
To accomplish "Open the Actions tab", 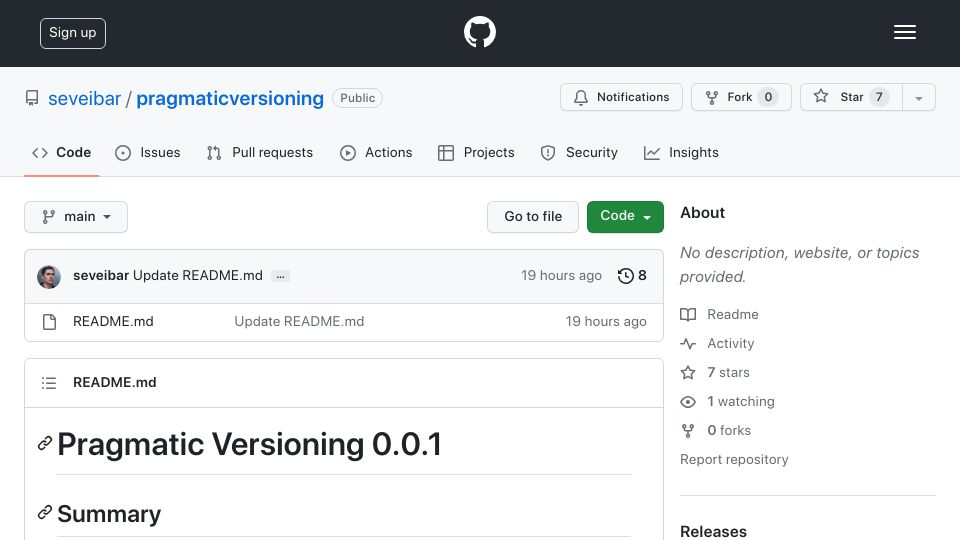I will (376, 152).
